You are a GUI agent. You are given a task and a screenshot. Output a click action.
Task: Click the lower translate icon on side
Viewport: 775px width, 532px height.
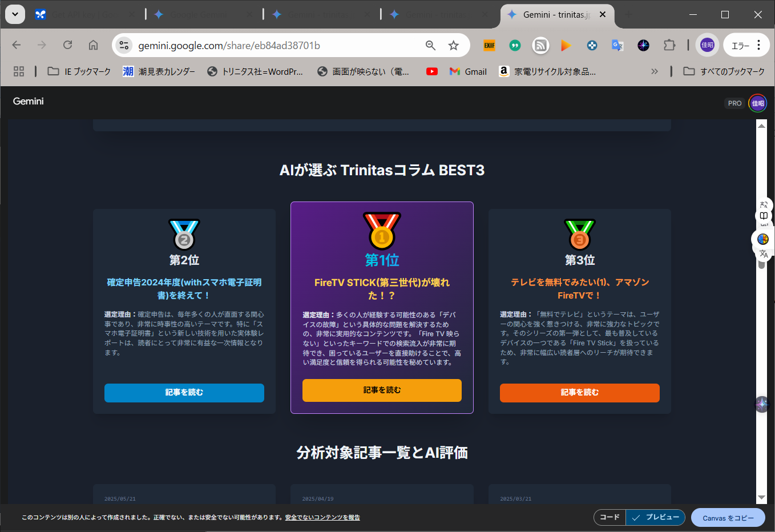click(x=764, y=254)
